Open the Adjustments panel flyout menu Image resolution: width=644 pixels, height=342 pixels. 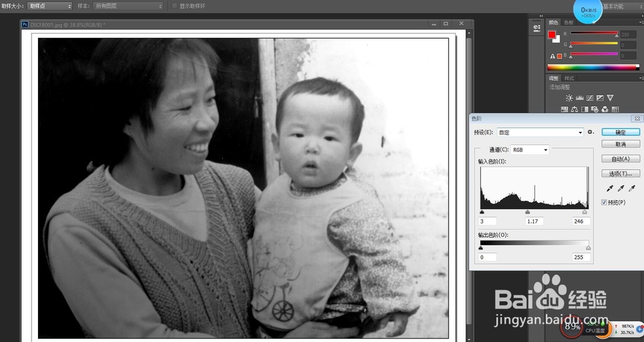click(x=641, y=78)
